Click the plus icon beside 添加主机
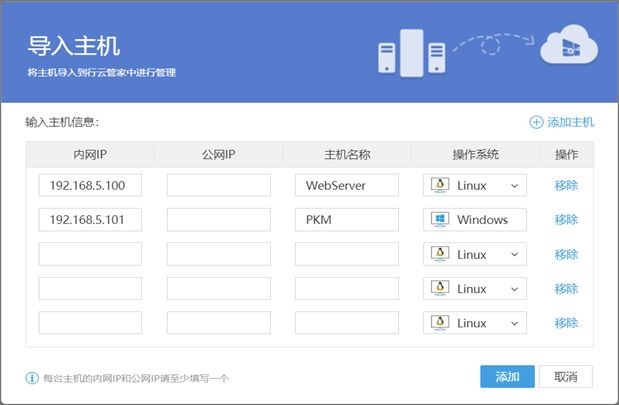 (x=536, y=122)
